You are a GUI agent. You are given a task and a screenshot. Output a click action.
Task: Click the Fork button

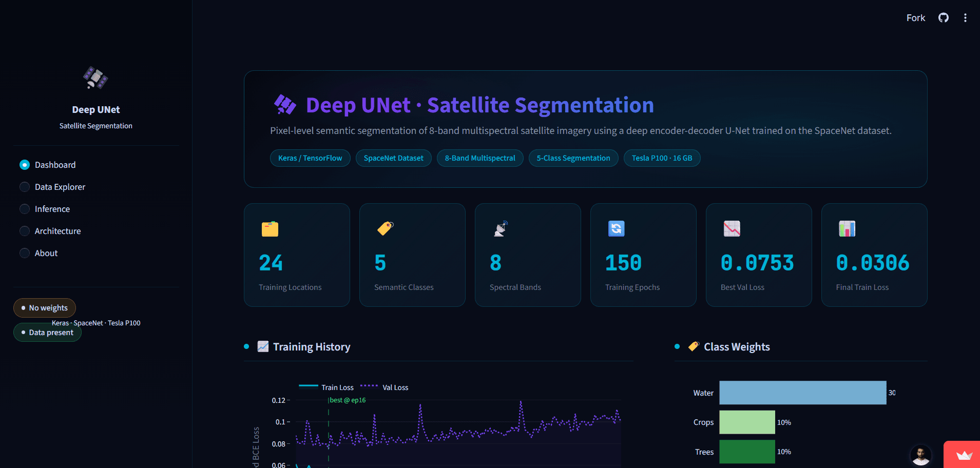click(915, 18)
